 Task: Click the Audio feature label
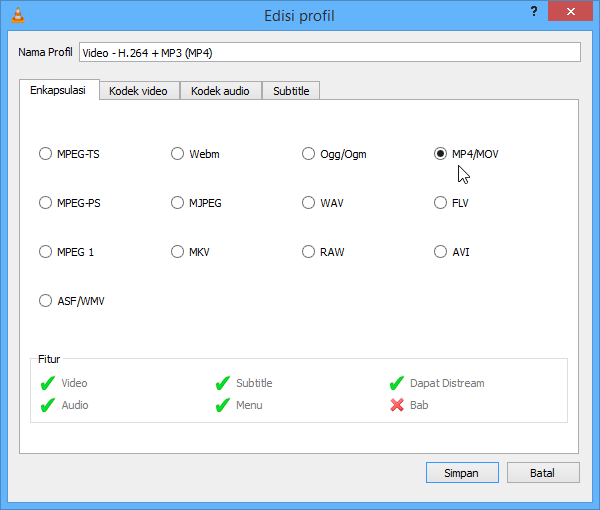(75, 405)
